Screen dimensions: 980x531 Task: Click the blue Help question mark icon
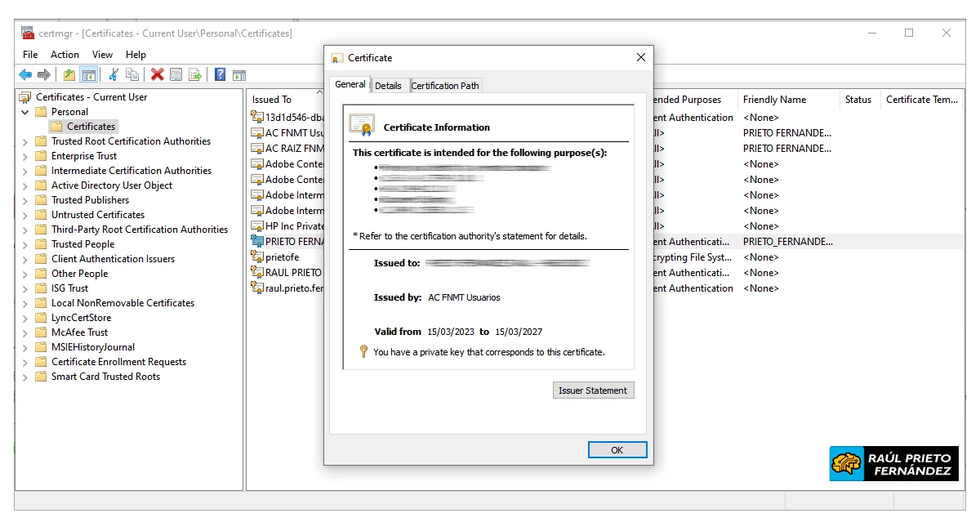tap(220, 75)
